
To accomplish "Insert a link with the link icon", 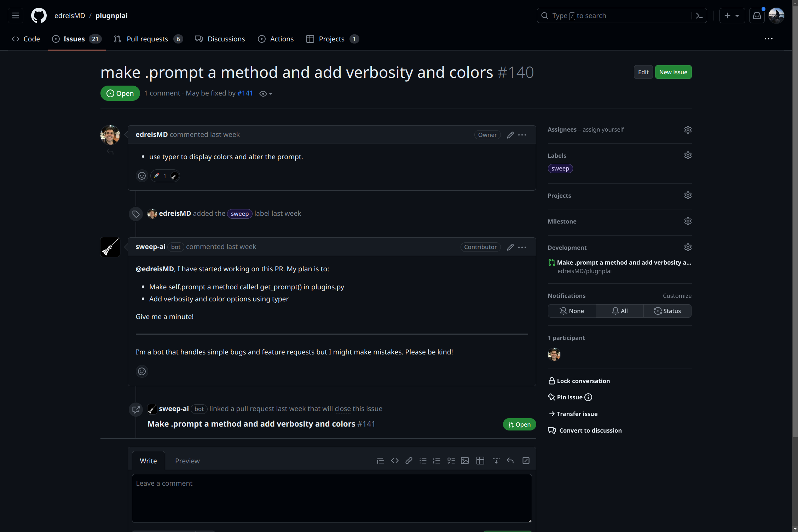I will click(409, 461).
